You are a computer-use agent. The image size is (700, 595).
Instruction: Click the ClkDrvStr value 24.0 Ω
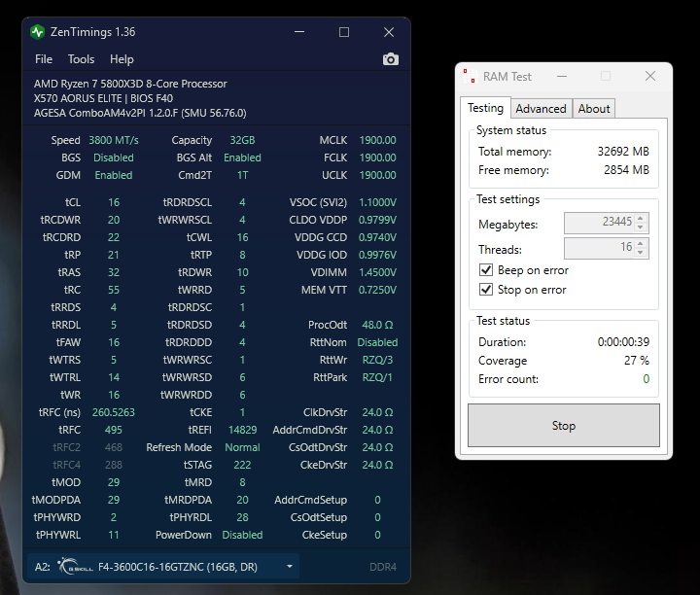[377, 412]
